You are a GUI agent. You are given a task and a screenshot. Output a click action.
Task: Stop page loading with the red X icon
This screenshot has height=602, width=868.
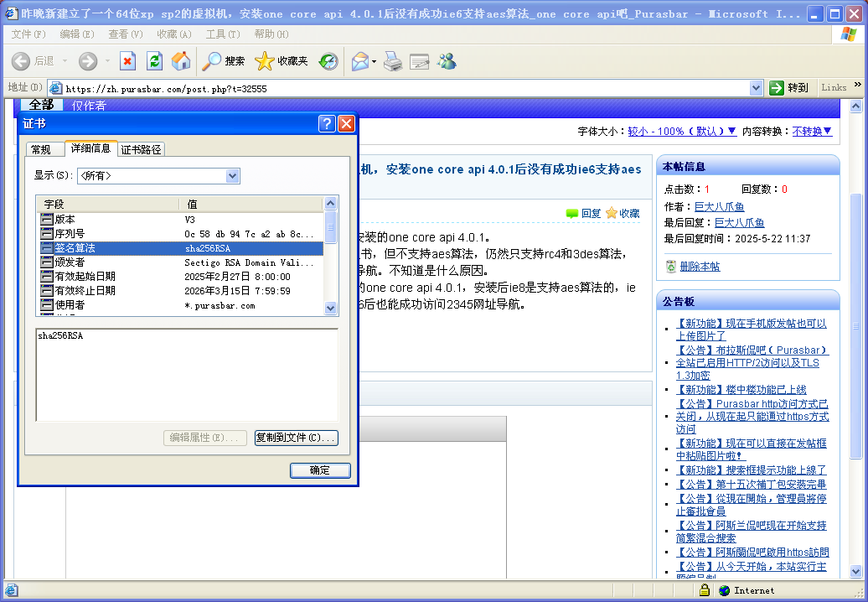pos(128,61)
